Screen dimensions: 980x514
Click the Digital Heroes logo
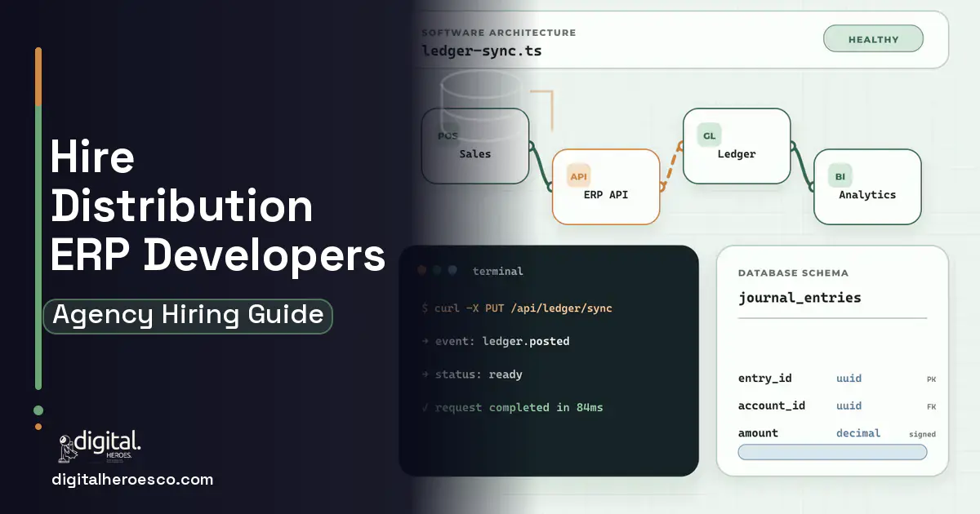[x=100, y=445]
